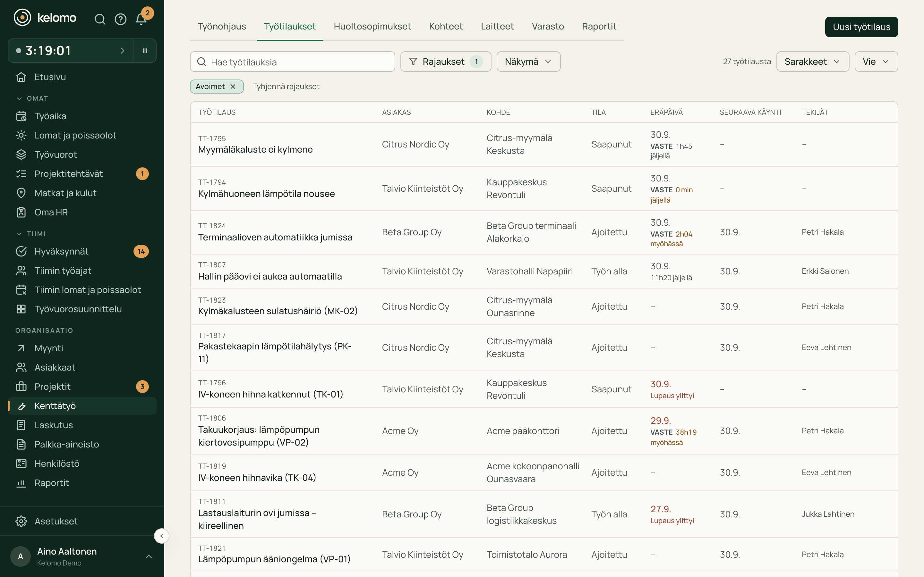Collapse the sidebar with round arrow button
924x577 pixels.
(x=161, y=536)
